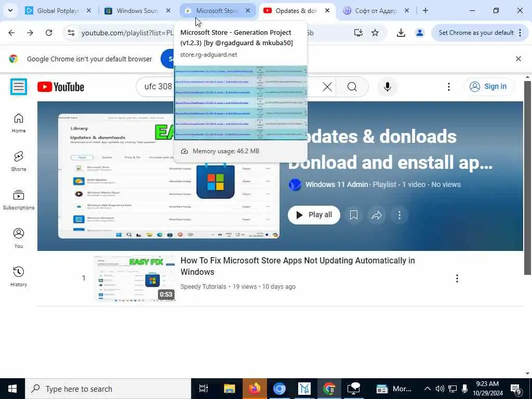532x399 pixels.
Task: Close the Opdates & donloads YouTube tab
Action: point(327,11)
